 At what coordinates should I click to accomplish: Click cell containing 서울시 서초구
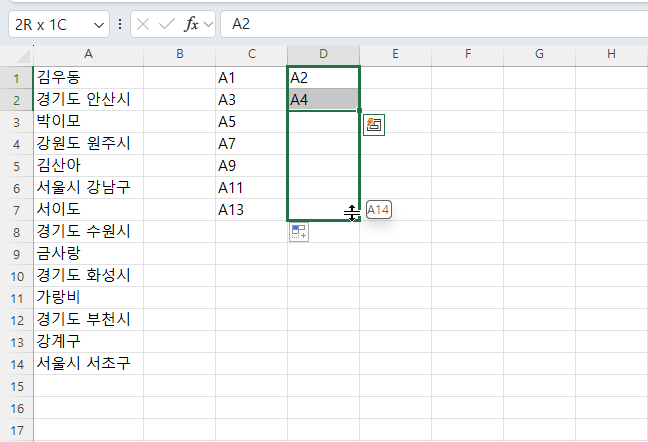(x=88, y=364)
